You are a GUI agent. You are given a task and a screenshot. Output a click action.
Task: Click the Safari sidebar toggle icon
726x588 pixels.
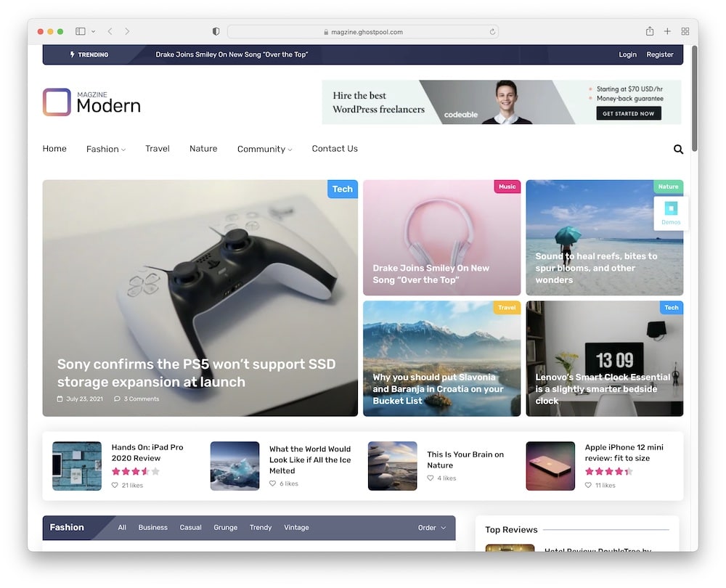tap(80, 31)
